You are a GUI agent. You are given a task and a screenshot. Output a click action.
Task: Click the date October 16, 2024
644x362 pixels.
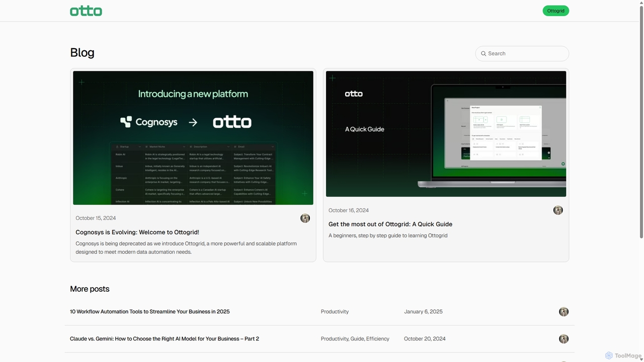(349, 210)
